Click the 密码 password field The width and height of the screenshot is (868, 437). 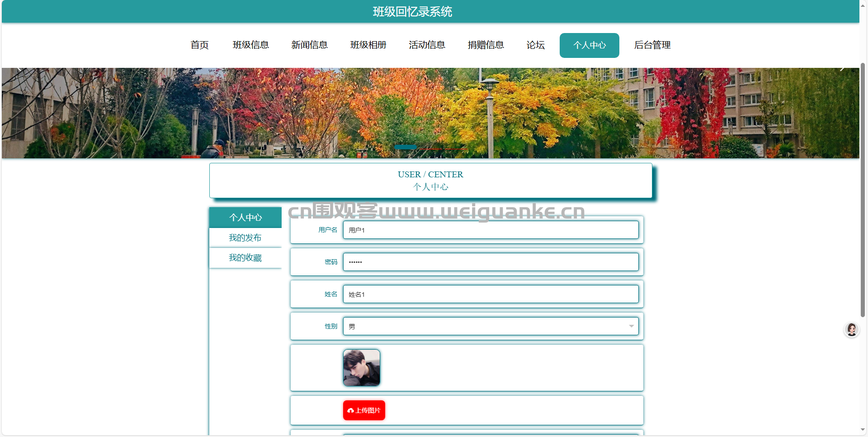tap(491, 262)
